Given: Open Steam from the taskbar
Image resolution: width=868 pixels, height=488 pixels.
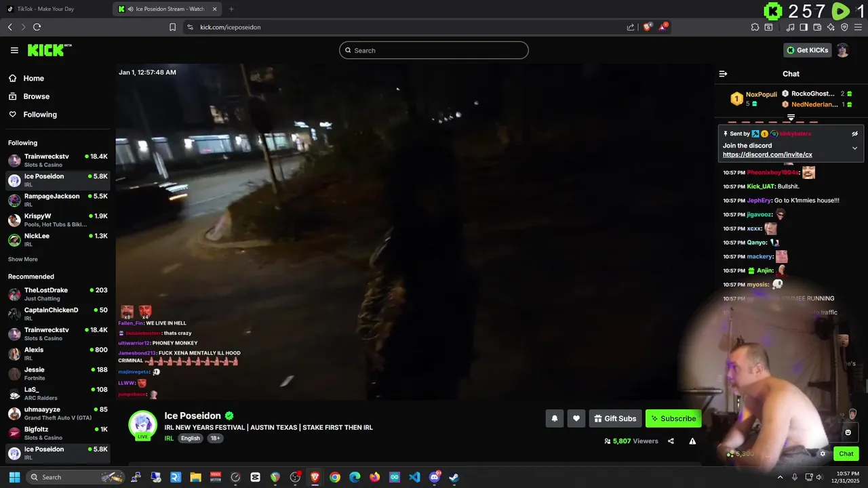Looking at the screenshot, I should point(454,477).
